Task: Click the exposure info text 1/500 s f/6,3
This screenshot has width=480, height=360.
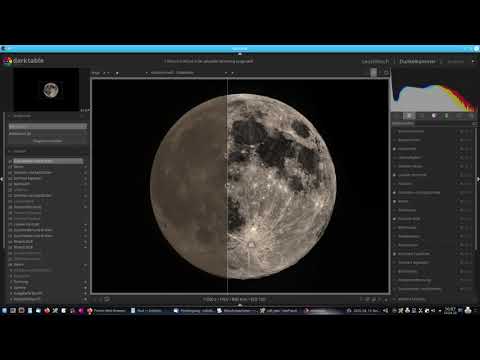Action: tap(234, 299)
